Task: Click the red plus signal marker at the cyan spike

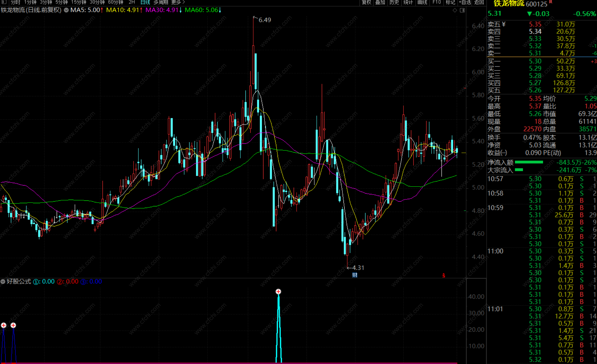Action: [278, 291]
